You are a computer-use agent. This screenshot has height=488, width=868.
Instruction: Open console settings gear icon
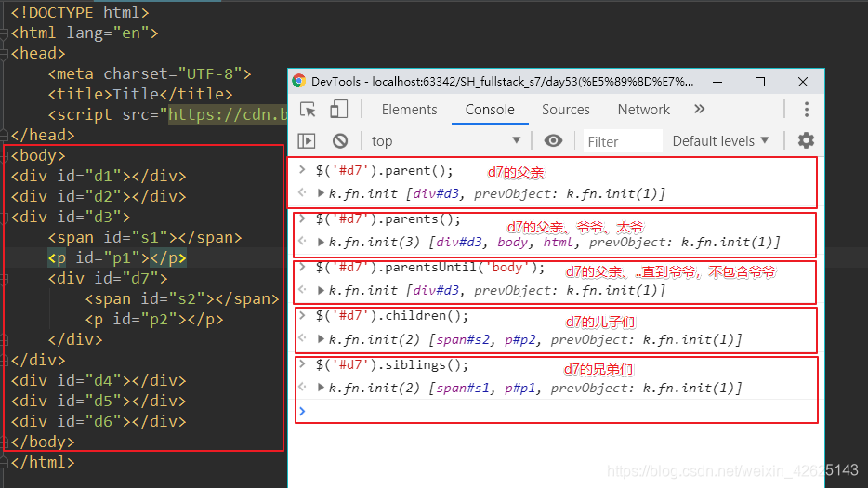tap(806, 140)
